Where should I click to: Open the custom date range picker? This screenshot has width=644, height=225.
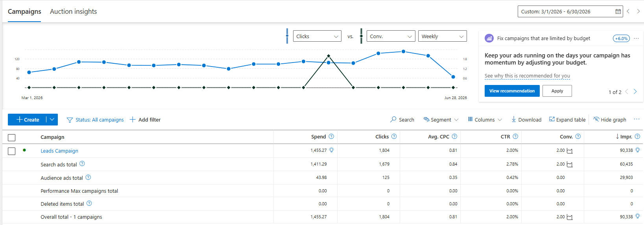(x=570, y=11)
